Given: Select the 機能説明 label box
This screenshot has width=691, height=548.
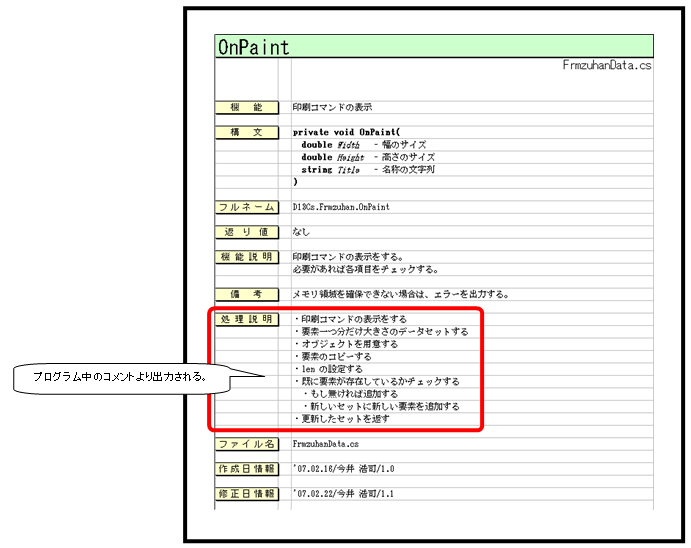Looking at the screenshot, I should [x=246, y=257].
